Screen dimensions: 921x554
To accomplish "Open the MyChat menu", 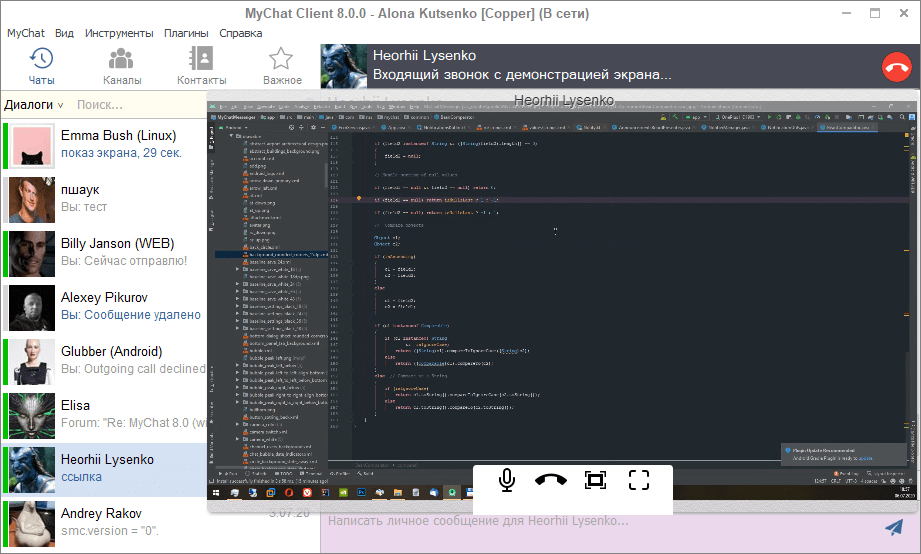I will coord(26,33).
